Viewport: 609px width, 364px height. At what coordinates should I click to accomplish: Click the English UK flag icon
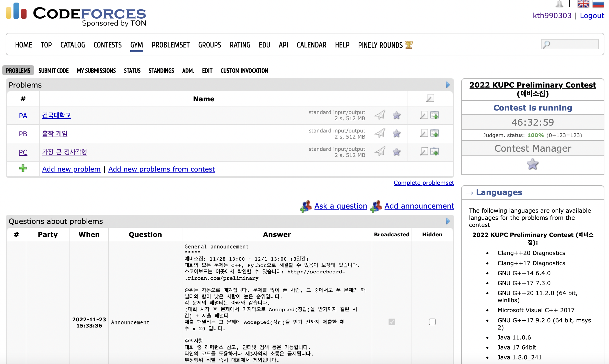pos(583,4)
